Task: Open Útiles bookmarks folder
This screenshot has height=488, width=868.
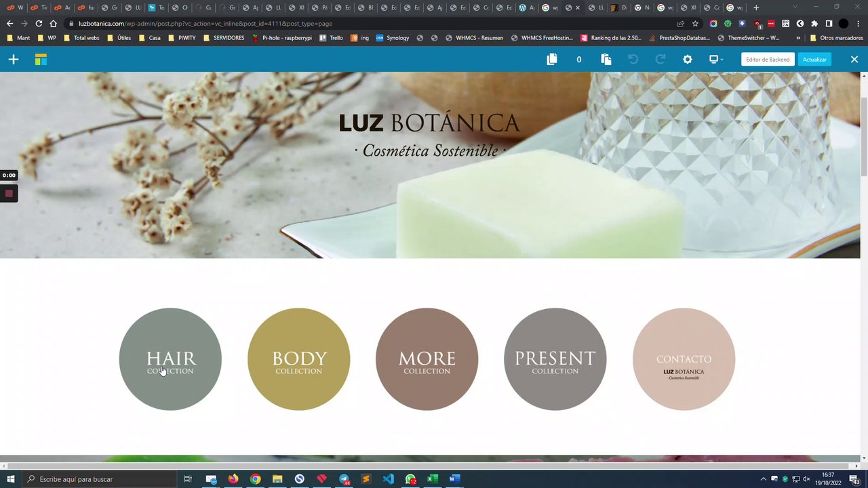Action: point(119,38)
